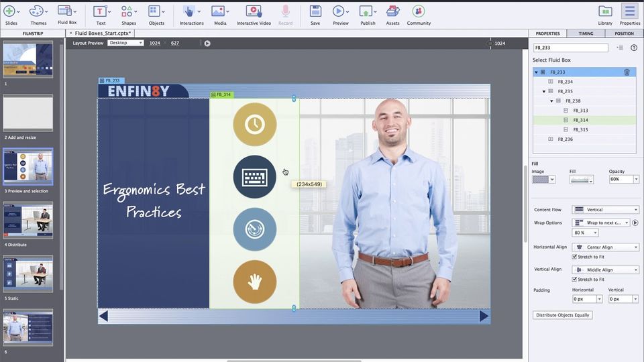Click the clock icon on the slide
This screenshot has width=644, height=362.
point(255,125)
